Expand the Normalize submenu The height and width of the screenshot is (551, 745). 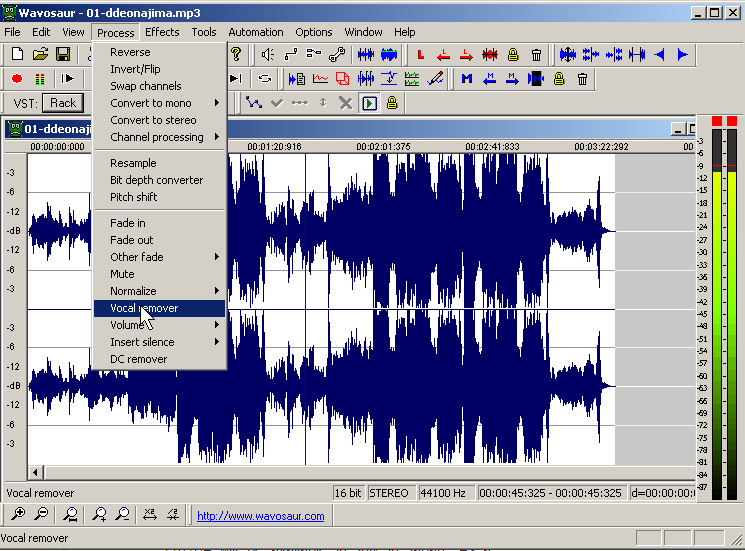217,291
